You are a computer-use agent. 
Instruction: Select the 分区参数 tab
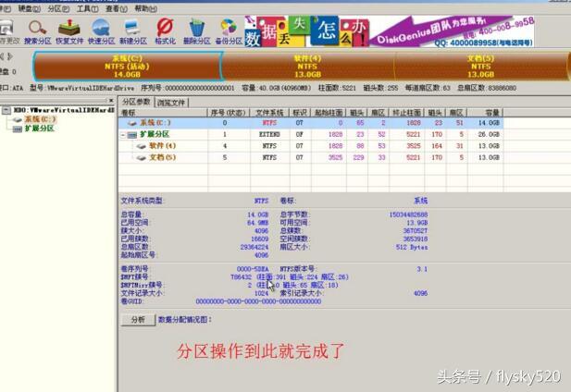(x=136, y=102)
